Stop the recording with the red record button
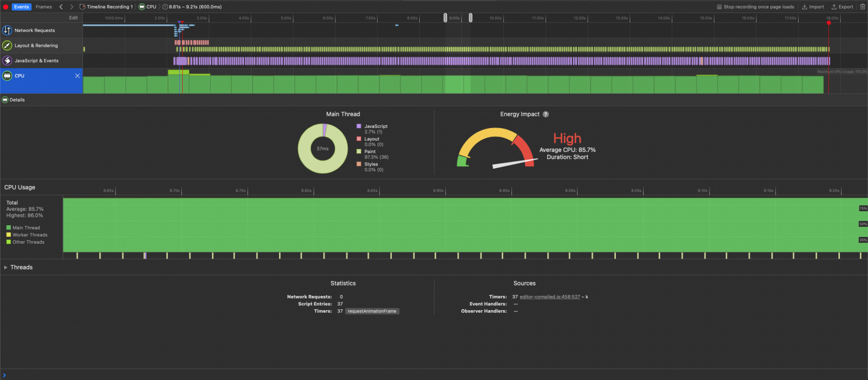The height and width of the screenshot is (380, 868). pos(6,7)
